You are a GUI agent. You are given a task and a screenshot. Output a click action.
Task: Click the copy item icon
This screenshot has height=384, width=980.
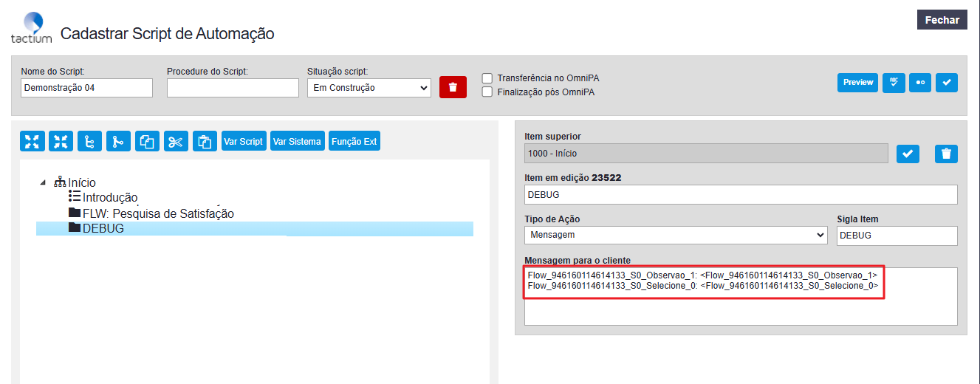point(147,141)
